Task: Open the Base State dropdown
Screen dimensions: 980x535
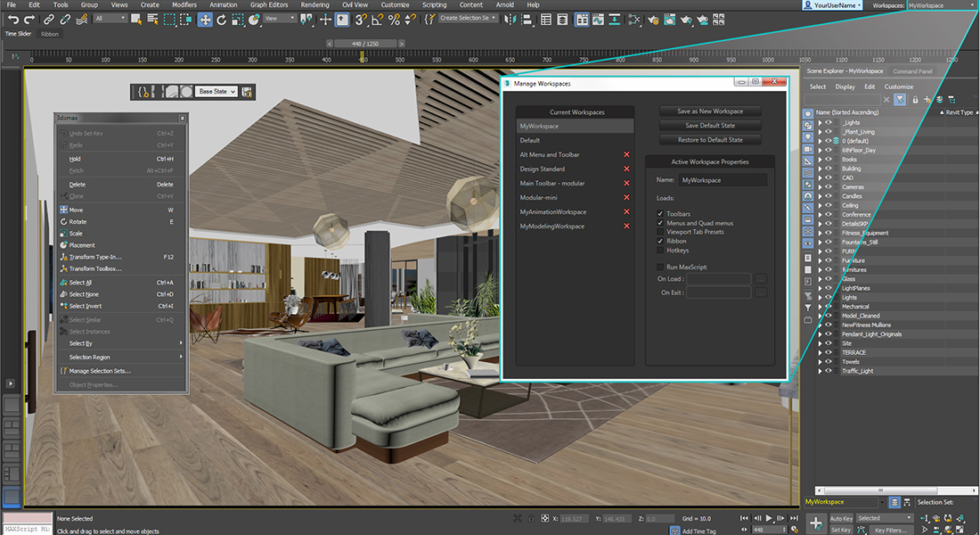Action: [x=216, y=91]
